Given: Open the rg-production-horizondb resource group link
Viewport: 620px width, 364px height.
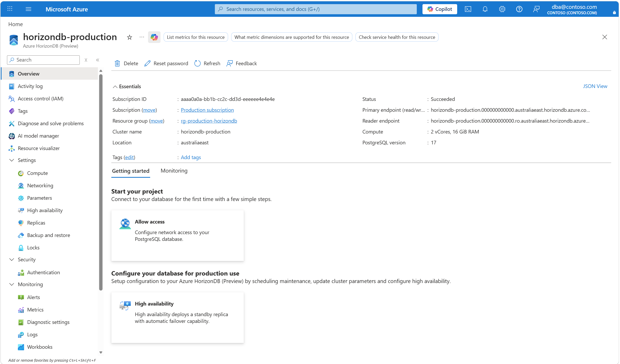Looking at the screenshot, I should [209, 121].
